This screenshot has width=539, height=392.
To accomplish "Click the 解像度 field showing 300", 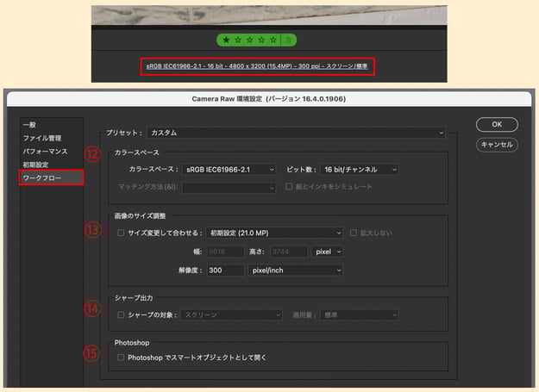I will (x=225, y=271).
